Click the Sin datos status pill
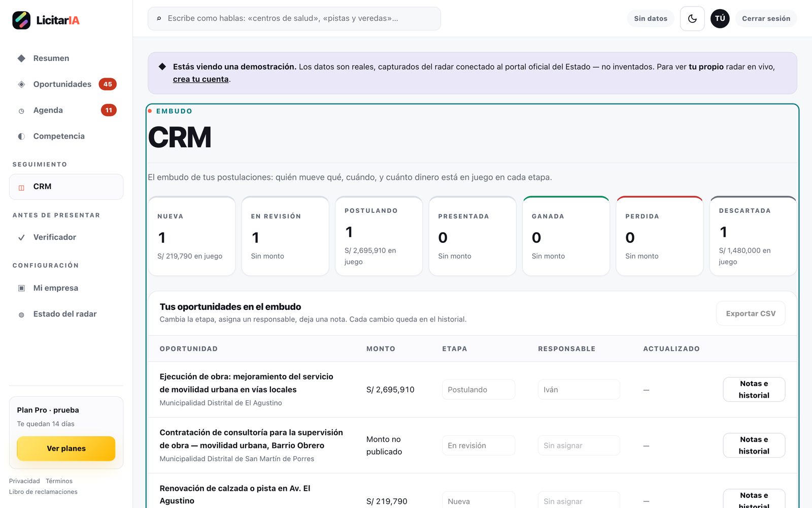 click(x=651, y=19)
